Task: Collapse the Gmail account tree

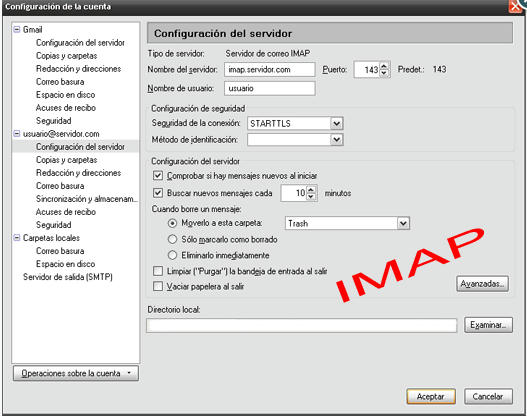Action: [x=16, y=29]
